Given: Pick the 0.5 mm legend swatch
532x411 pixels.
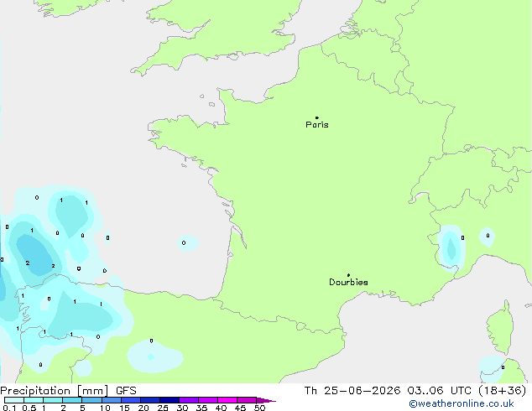Looking at the screenshot, I should (34, 400).
